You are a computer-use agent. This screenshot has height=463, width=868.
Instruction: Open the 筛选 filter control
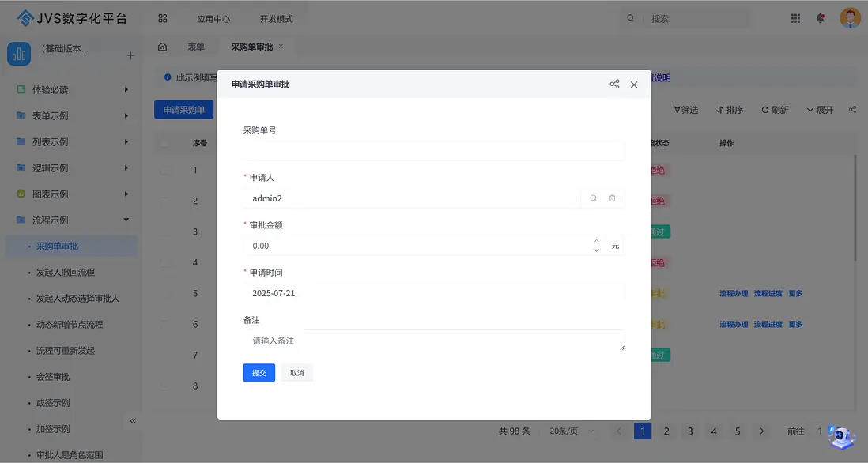(685, 110)
